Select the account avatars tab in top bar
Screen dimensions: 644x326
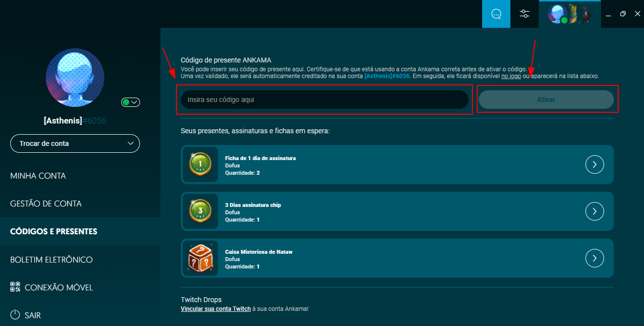tap(569, 14)
